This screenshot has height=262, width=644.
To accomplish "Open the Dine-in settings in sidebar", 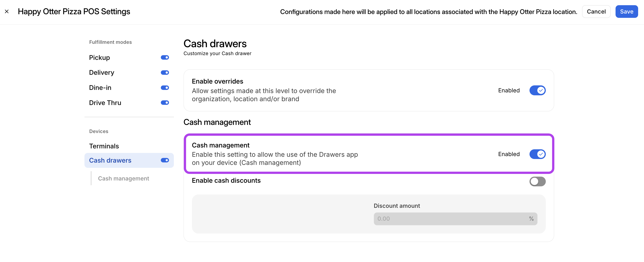I will (x=100, y=87).
